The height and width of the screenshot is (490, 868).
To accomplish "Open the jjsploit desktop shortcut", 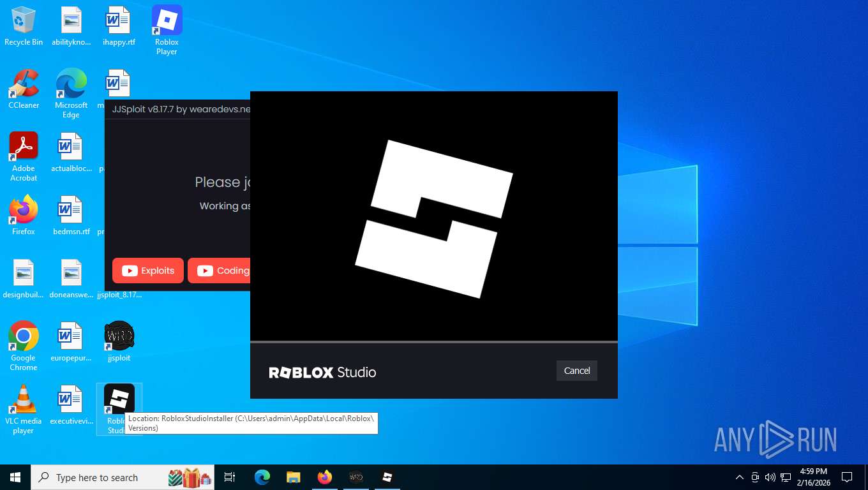I will click(119, 343).
